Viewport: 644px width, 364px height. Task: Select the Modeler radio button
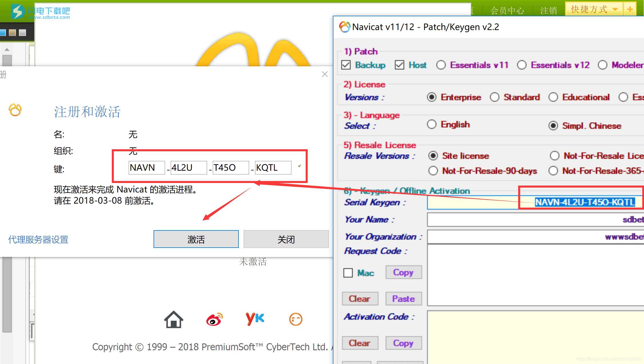[x=603, y=65]
